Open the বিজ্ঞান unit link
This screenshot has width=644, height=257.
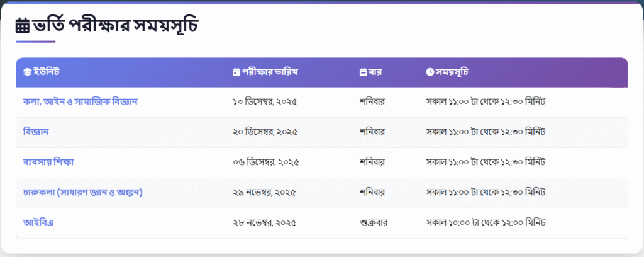point(36,132)
